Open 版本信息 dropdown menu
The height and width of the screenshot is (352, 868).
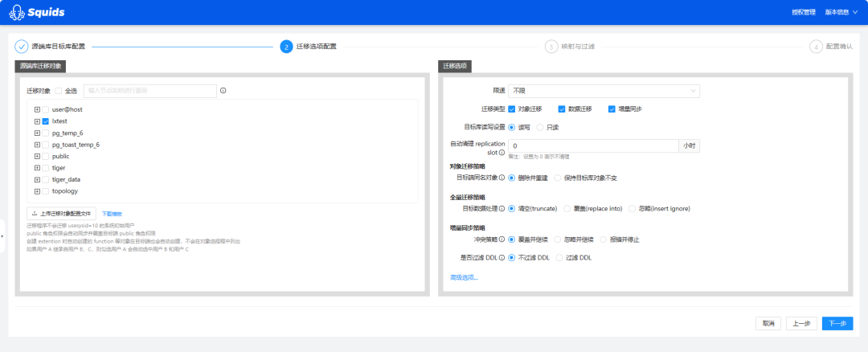841,12
